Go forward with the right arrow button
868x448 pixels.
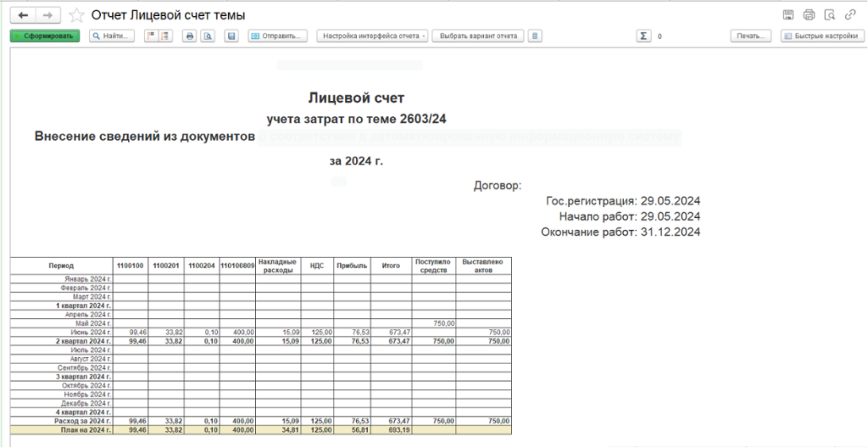[48, 15]
